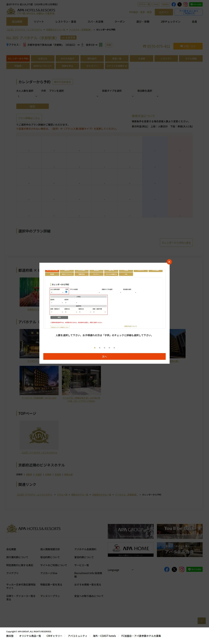Click the 検索 button

[x=32, y=106]
